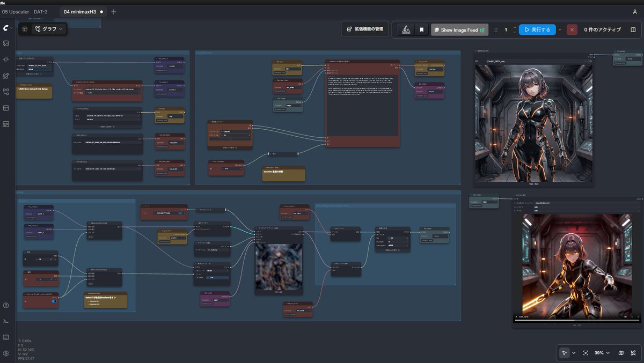Image resolution: width=644 pixels, height=363 pixels.
Task: Open the workflows sidebar icon
Action: coord(6,92)
